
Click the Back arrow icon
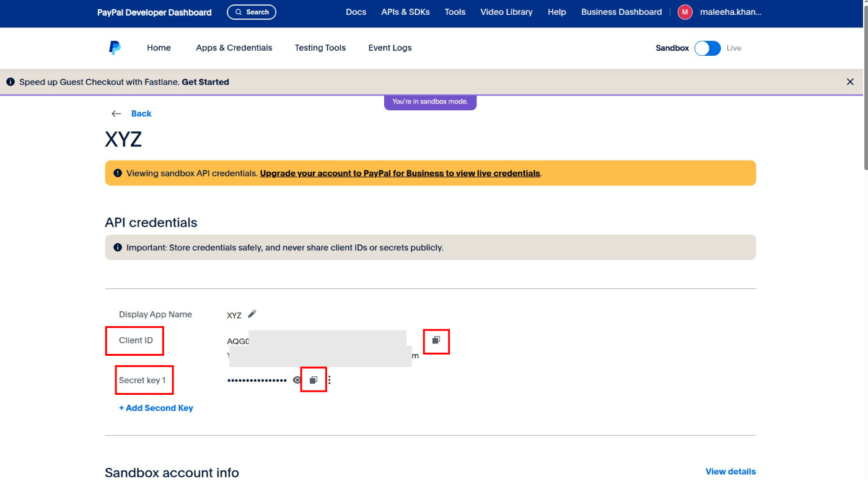pyautogui.click(x=116, y=113)
